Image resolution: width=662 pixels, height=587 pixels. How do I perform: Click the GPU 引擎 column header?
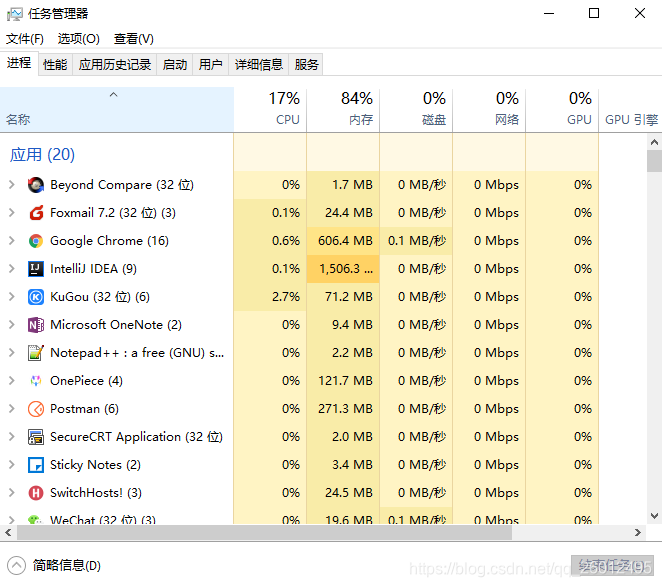pos(631,109)
